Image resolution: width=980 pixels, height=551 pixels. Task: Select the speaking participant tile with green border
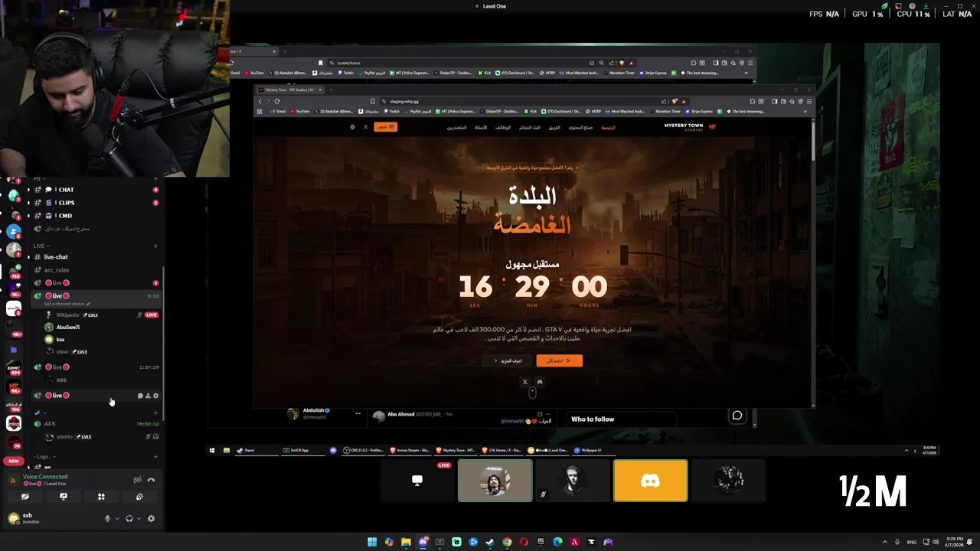click(x=495, y=481)
